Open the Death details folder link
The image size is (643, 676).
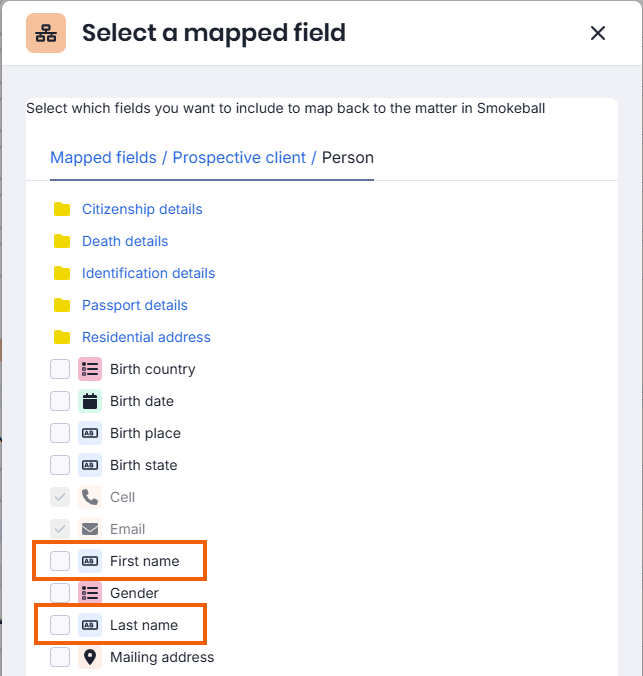pos(125,241)
